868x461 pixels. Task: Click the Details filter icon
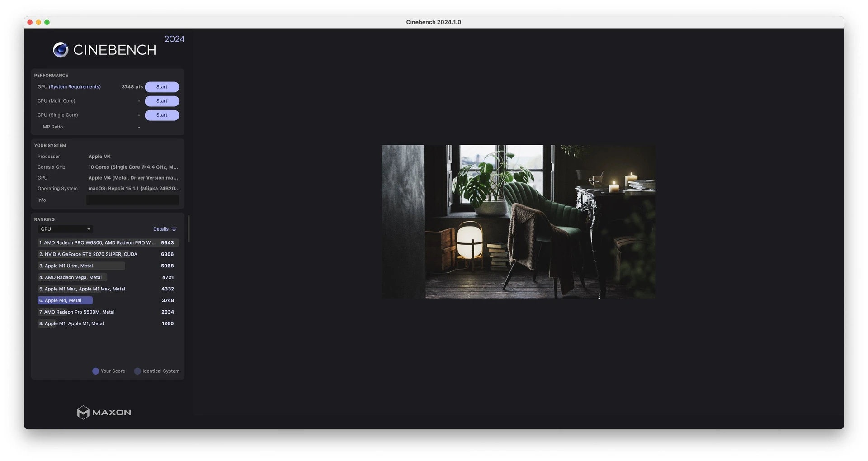coord(174,229)
